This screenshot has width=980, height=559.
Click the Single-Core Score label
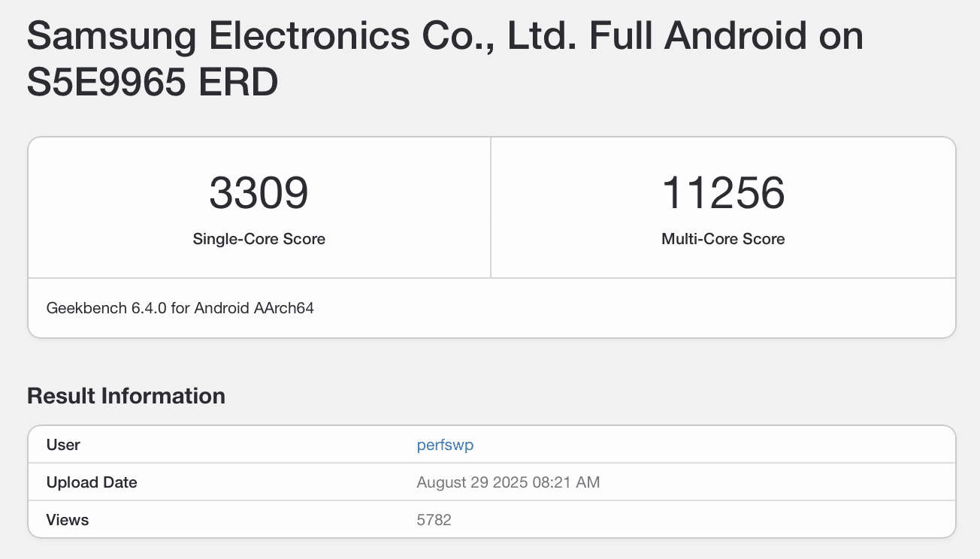tap(259, 239)
